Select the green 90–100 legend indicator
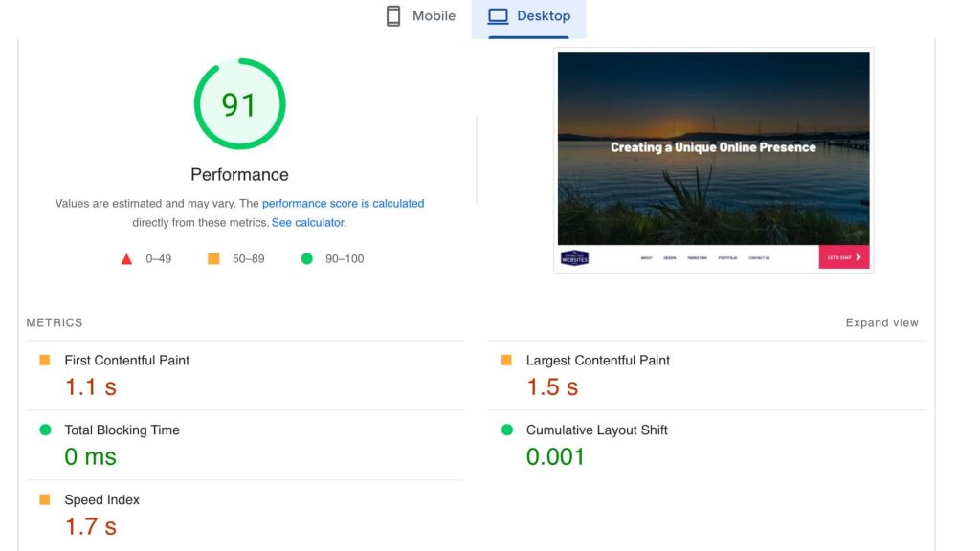Viewport: 980px width, 551px height. point(308,257)
